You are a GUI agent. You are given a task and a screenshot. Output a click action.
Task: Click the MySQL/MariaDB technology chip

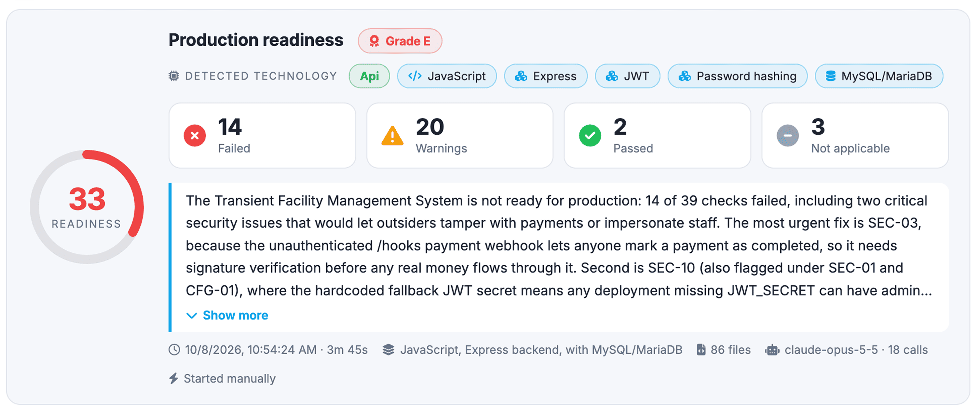tap(879, 76)
